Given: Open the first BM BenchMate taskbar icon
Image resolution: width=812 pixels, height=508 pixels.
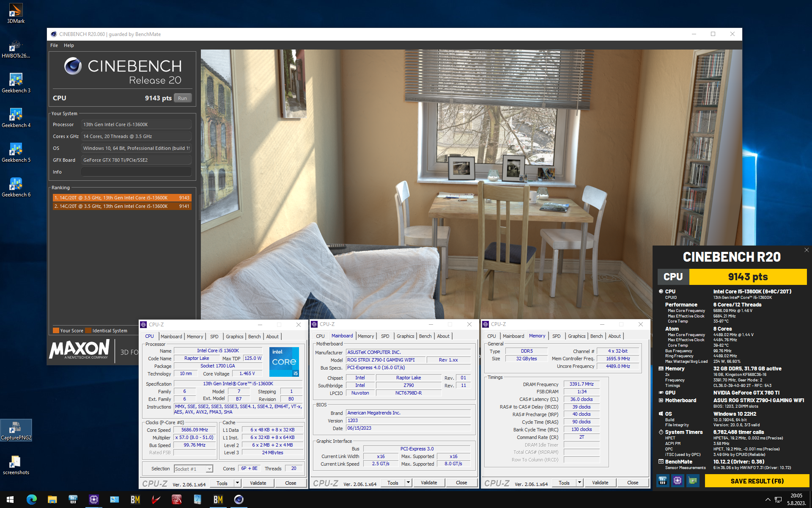Looking at the screenshot, I should pyautogui.click(x=135, y=500).
